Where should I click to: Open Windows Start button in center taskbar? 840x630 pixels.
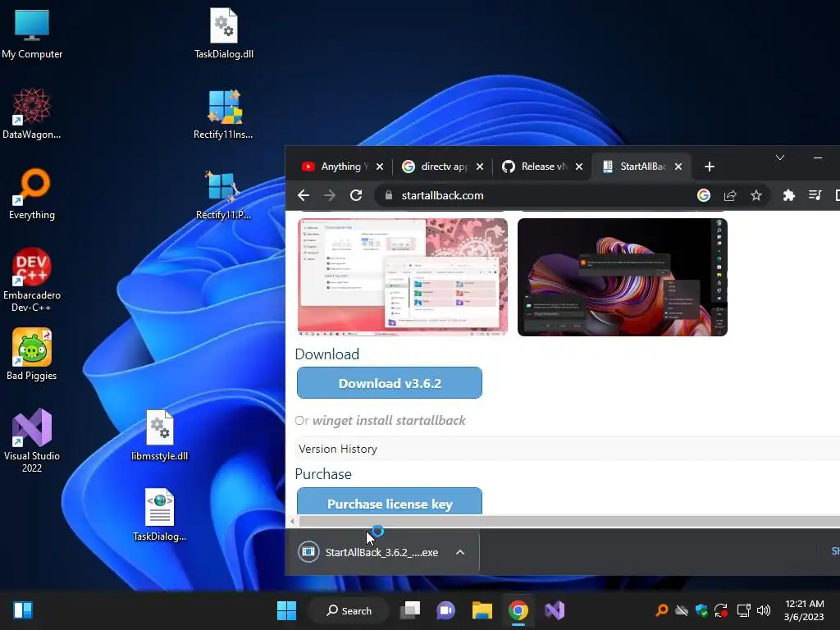click(x=286, y=610)
